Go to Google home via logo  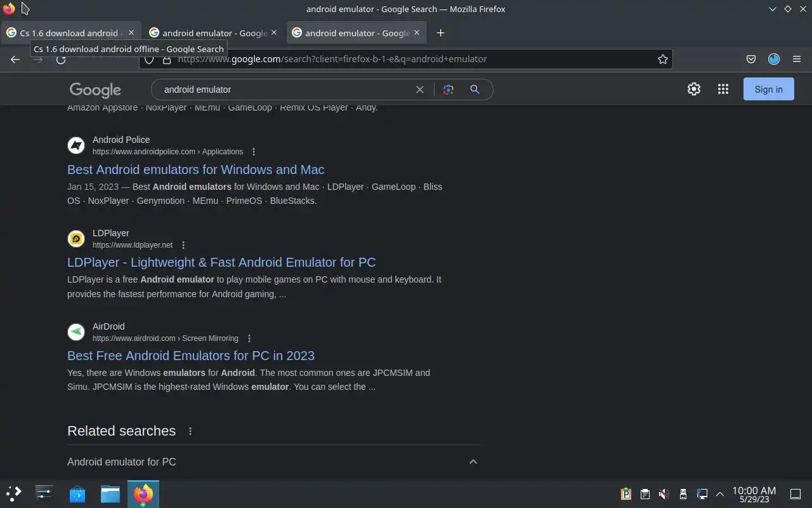95,90
